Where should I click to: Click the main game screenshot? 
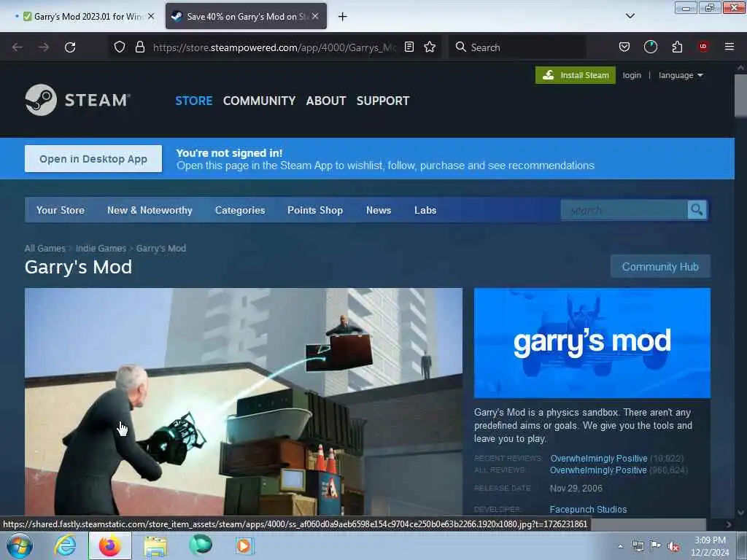click(244, 402)
